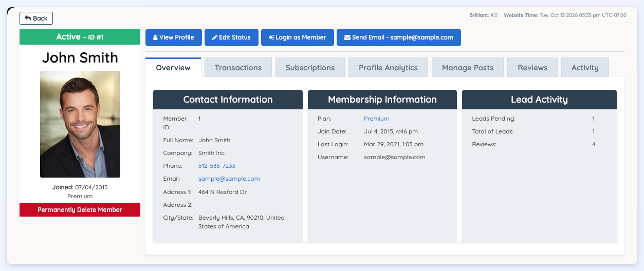The height and width of the screenshot is (271, 644).
Task: Click the phone number 512-535-7233 link
Action: [217, 166]
